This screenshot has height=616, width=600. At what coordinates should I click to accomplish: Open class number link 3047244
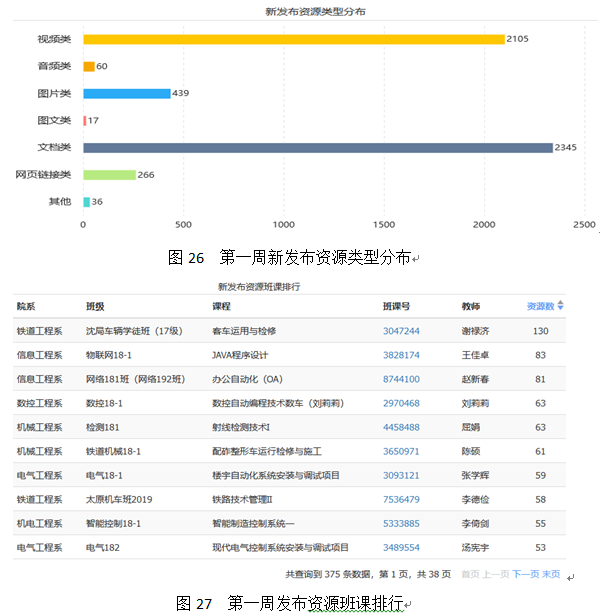click(x=401, y=331)
